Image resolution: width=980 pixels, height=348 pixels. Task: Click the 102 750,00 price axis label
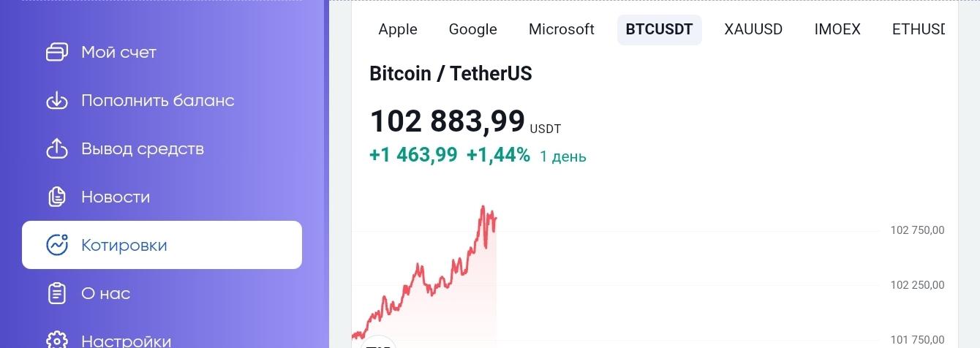click(917, 230)
